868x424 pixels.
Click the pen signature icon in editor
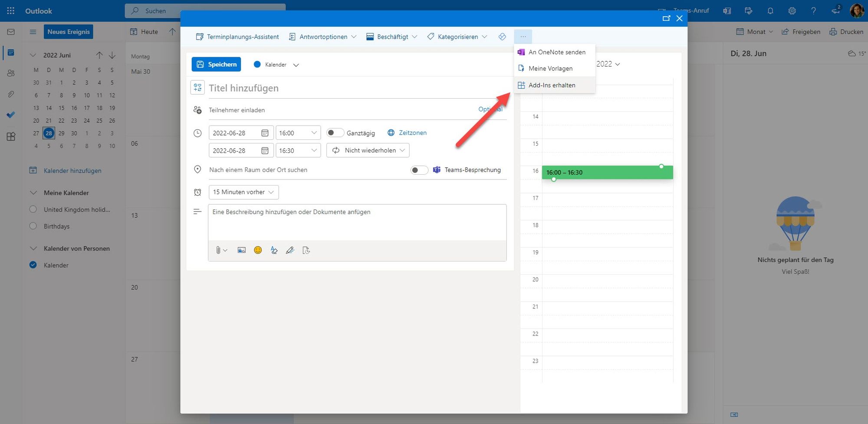tap(290, 250)
